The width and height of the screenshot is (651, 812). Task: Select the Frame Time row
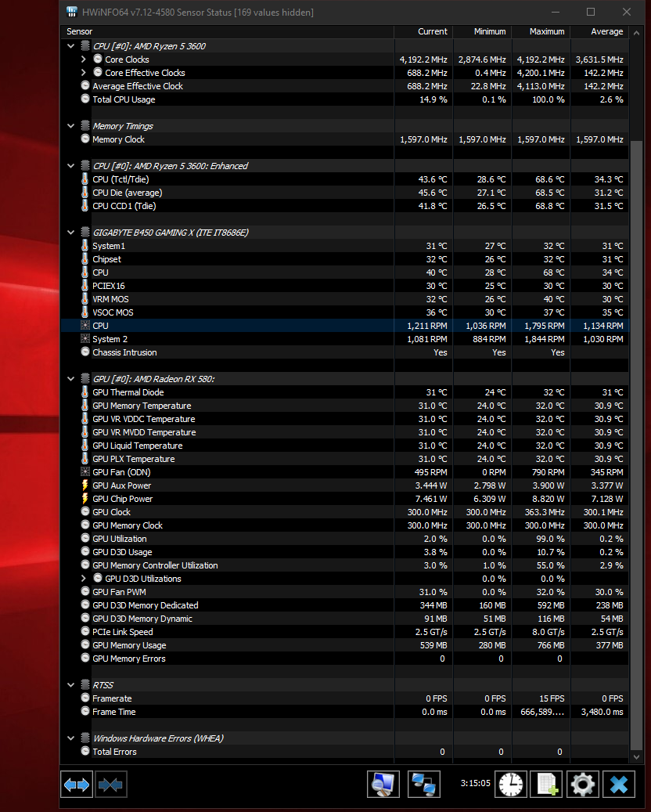click(x=345, y=712)
